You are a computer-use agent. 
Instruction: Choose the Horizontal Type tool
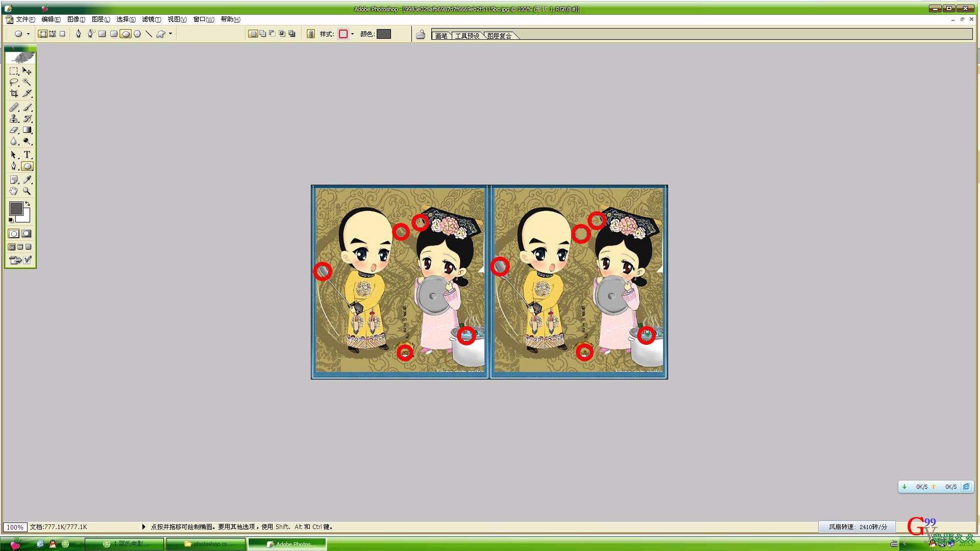27,155
